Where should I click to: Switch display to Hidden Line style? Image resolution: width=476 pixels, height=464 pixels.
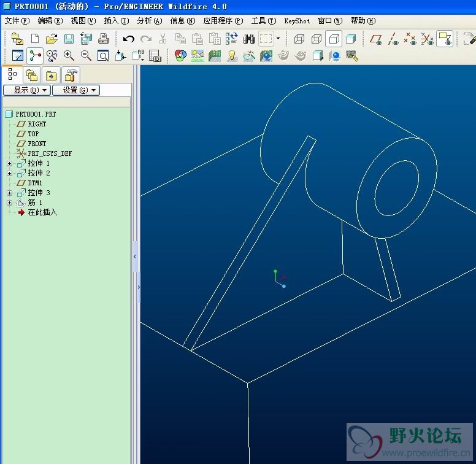coord(317,39)
